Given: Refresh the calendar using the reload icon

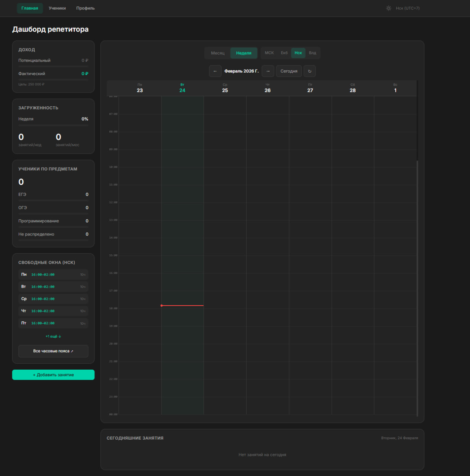Looking at the screenshot, I should pos(309,71).
